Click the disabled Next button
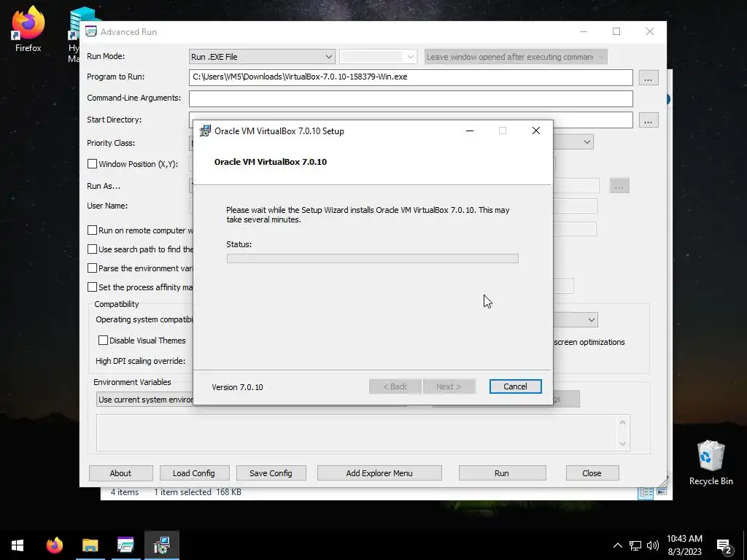The image size is (747, 560). [449, 386]
